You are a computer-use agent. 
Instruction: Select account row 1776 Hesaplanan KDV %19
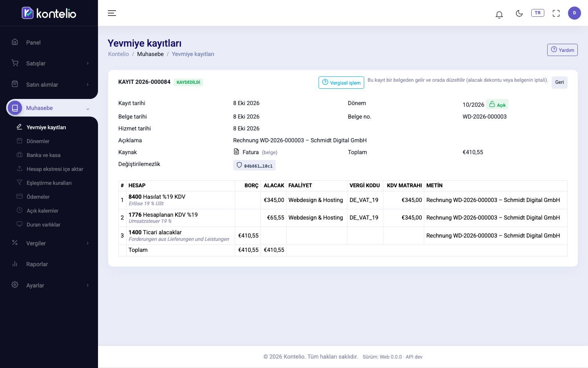(x=343, y=218)
